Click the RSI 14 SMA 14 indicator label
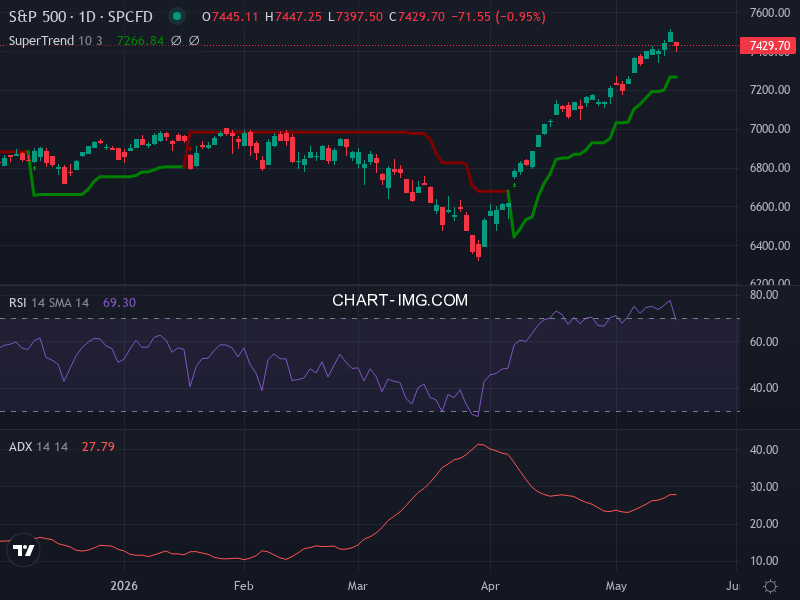Screen dimensions: 800x600 [x=49, y=303]
